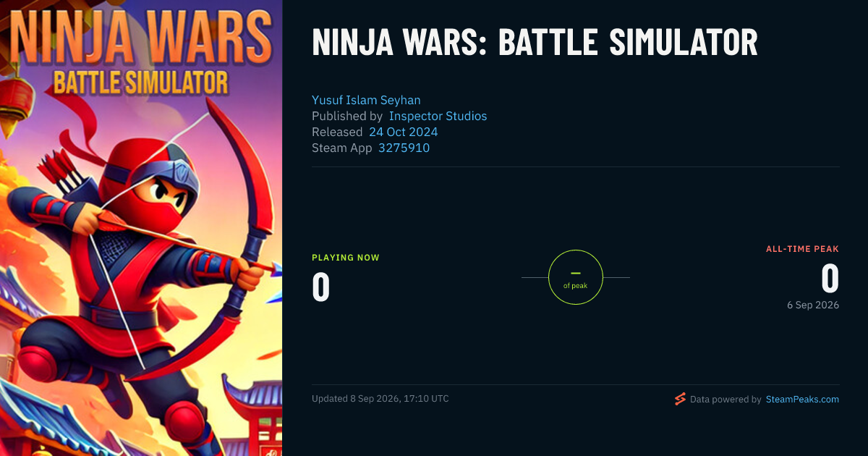Click the green percent-of-peak circle

point(576,277)
